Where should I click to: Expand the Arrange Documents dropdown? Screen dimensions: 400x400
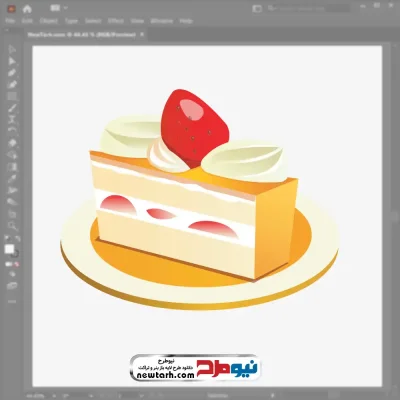coord(58,8)
